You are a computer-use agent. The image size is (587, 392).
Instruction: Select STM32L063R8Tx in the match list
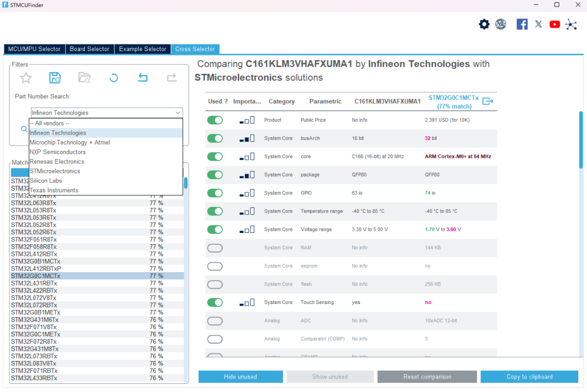(x=97, y=203)
